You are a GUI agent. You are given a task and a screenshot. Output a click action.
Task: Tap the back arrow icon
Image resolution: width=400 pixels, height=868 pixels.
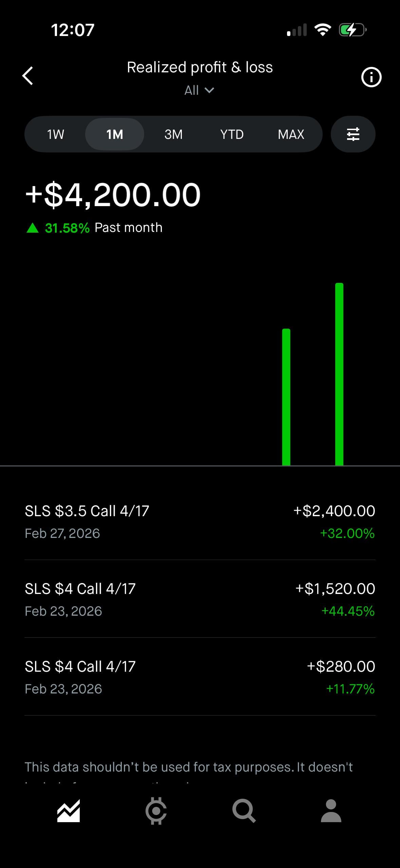click(x=28, y=76)
